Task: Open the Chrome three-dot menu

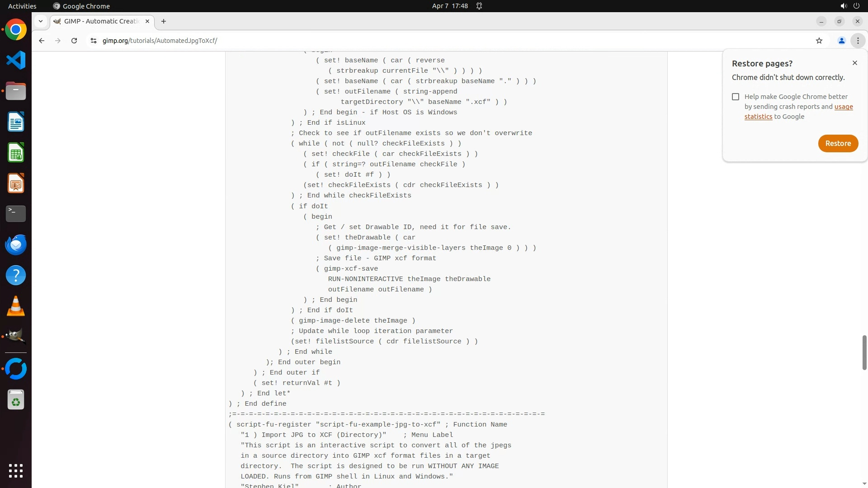Action: click(x=858, y=41)
